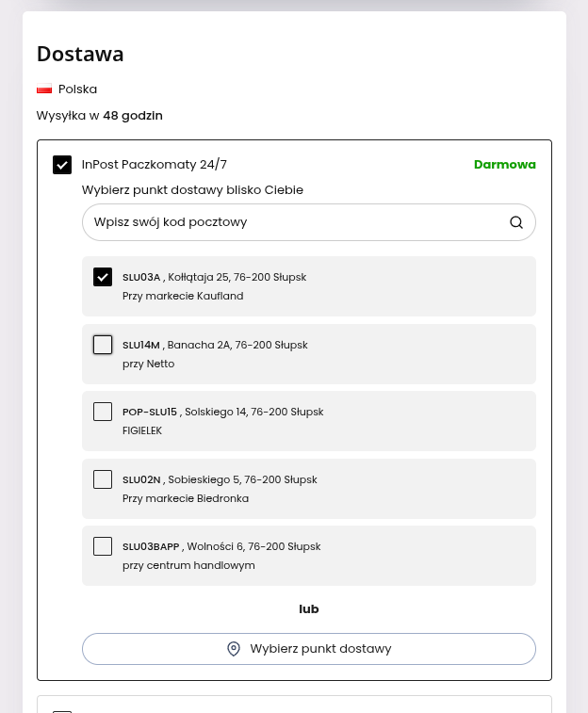Click the map pin icon on delivery point button

pos(234,649)
